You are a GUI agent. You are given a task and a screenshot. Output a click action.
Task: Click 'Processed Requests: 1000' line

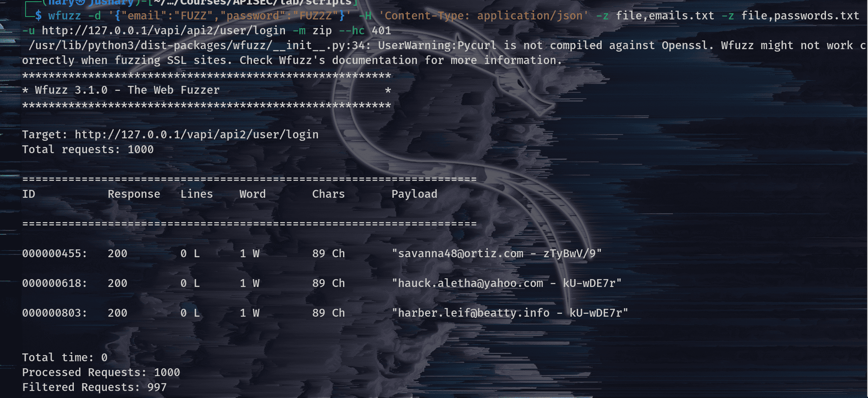[101, 372]
